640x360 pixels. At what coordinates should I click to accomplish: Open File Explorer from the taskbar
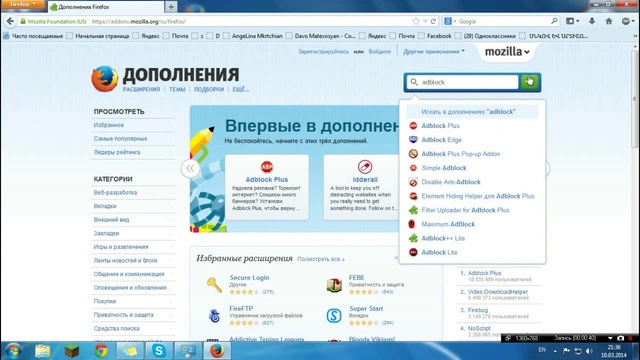point(42,351)
